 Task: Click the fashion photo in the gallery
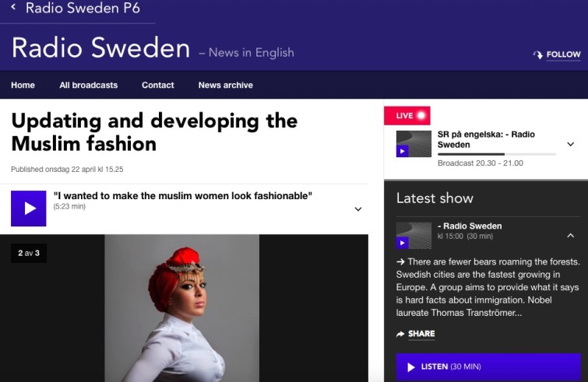[182, 308]
